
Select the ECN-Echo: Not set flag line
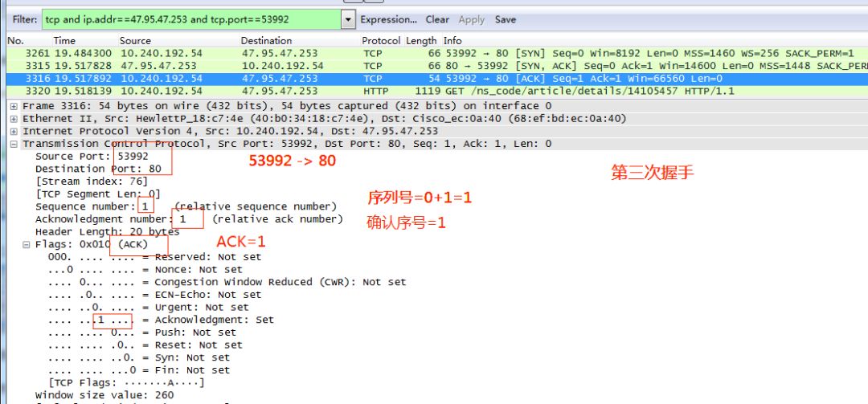click(x=154, y=295)
